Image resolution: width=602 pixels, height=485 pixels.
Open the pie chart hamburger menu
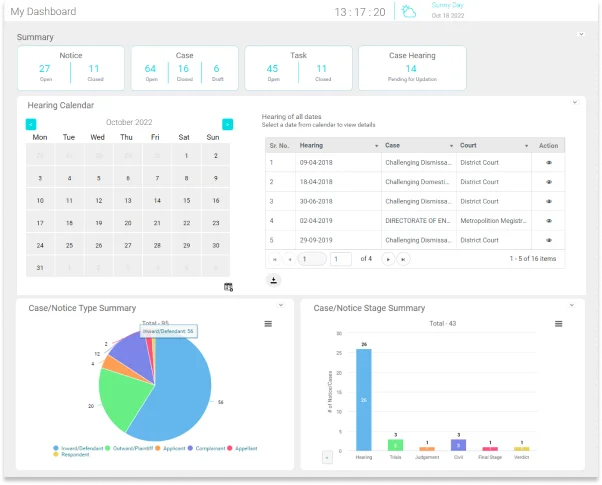pyautogui.click(x=268, y=324)
